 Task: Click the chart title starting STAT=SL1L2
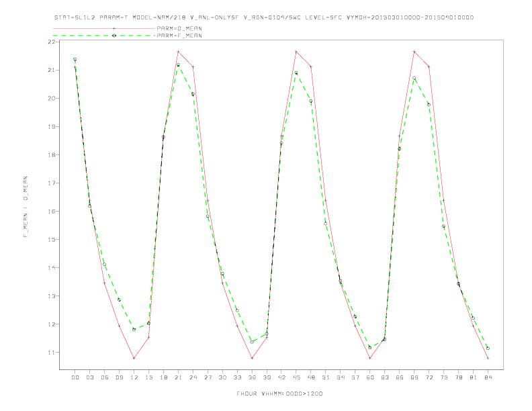point(263,17)
